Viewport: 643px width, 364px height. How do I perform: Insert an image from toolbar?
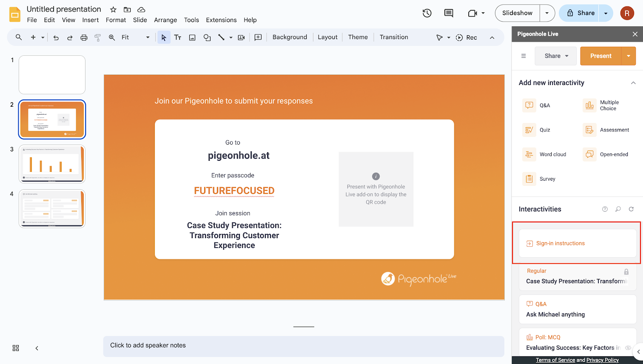click(x=192, y=37)
